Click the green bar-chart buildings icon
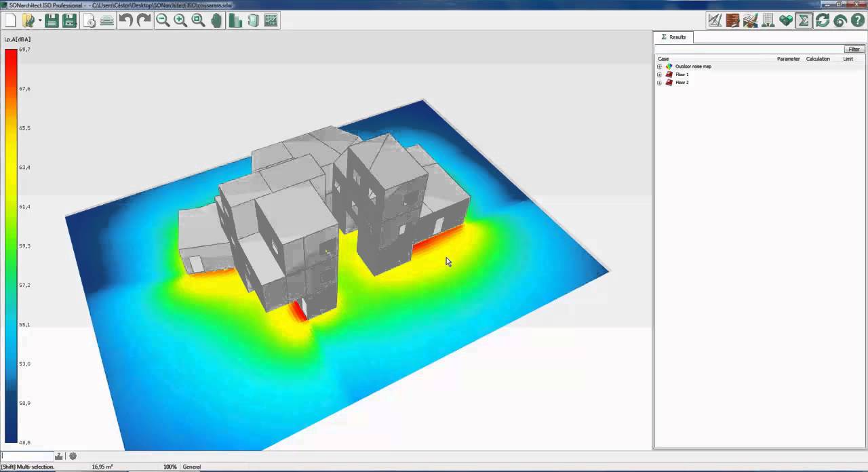The image size is (868, 472). point(235,20)
